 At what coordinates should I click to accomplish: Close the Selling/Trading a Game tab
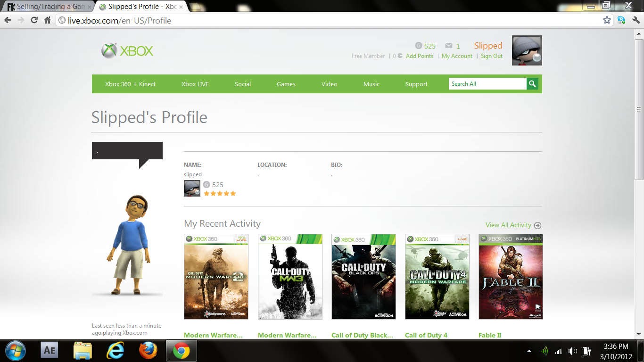click(x=90, y=7)
